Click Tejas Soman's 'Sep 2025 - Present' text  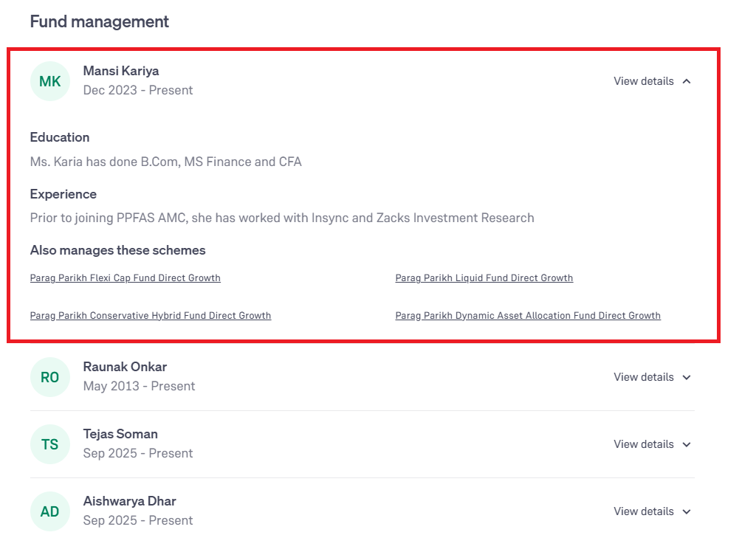tap(138, 453)
